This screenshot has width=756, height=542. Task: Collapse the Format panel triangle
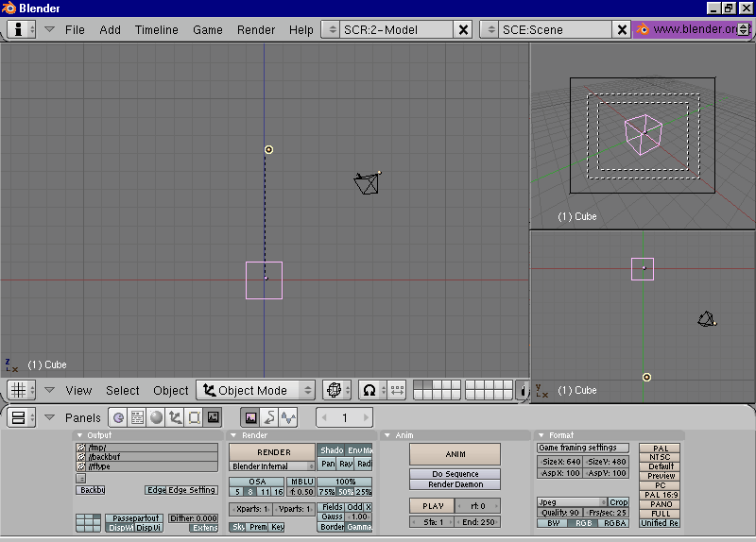click(541, 435)
